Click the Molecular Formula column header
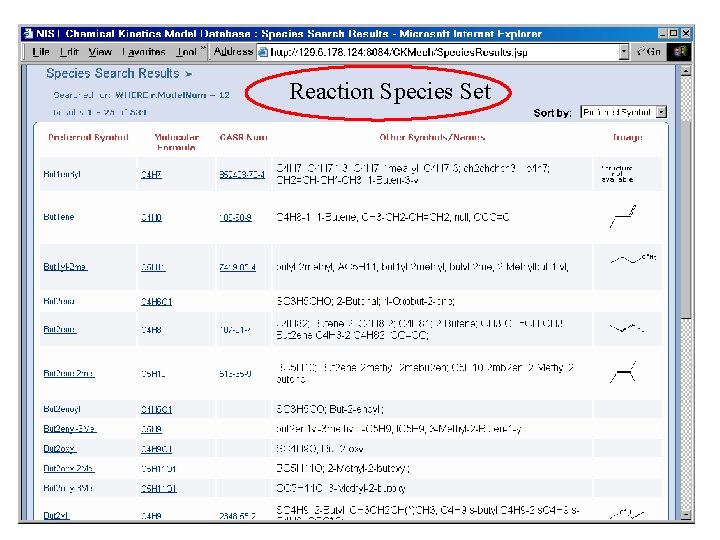Screen dimensions: 720x540 [x=176, y=142]
